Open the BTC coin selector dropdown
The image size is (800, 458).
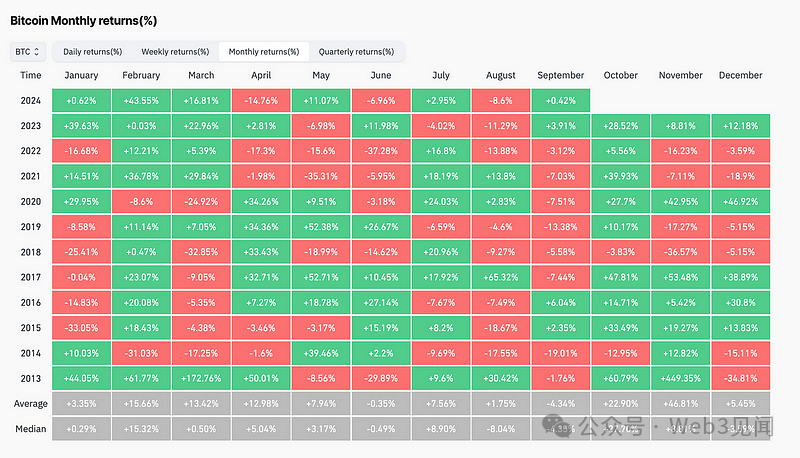(x=28, y=52)
